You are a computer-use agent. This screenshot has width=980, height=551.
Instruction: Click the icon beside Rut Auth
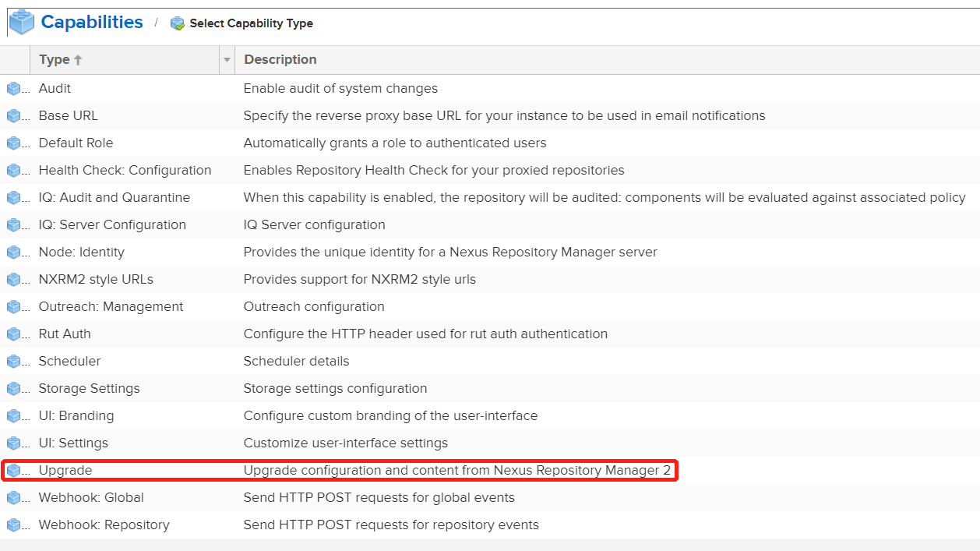[13, 334]
